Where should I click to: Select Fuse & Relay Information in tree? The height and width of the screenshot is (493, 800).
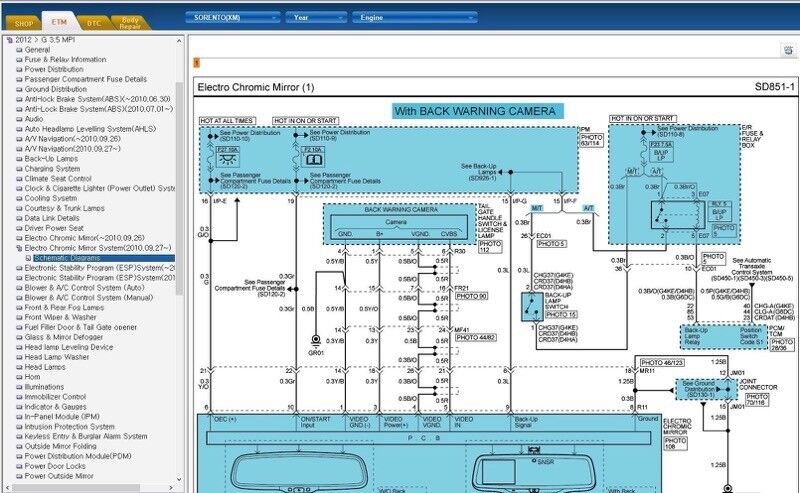coord(65,59)
